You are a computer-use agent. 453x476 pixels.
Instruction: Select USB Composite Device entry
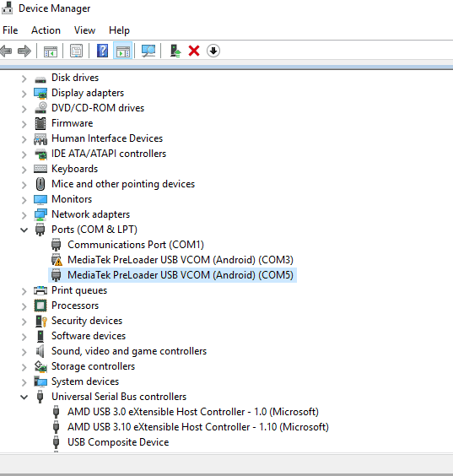tap(118, 442)
